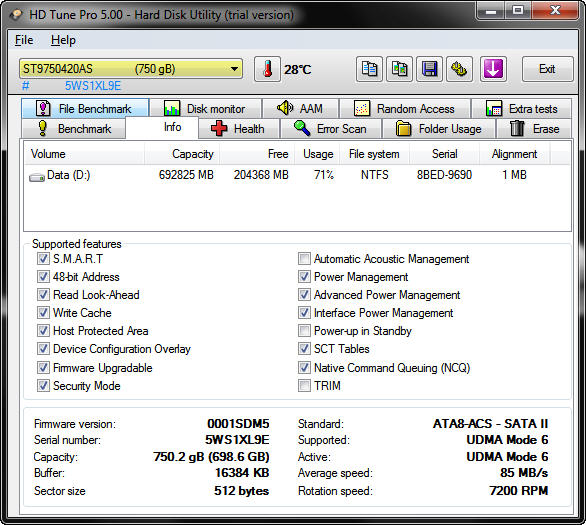The image size is (586, 525).
Task: Toggle the TRIM checkbox
Action: 304,385
